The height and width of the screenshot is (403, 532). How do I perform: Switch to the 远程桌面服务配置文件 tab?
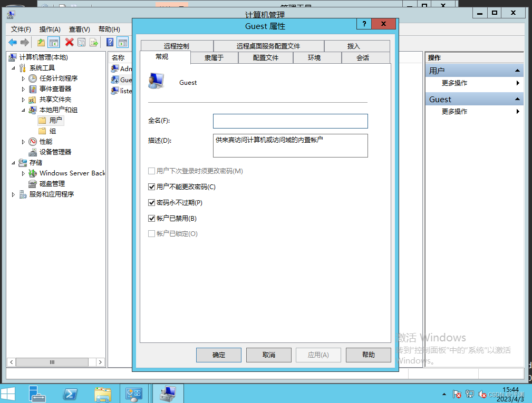click(268, 46)
